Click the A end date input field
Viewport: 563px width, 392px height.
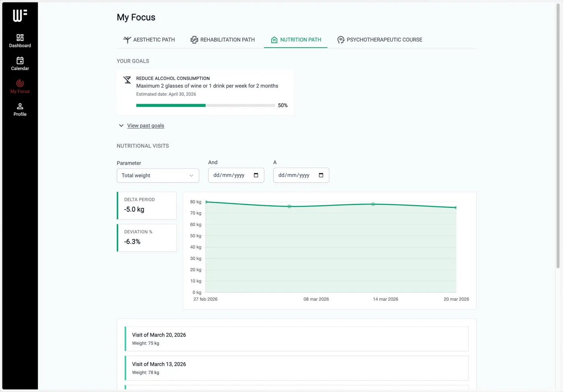coord(301,175)
